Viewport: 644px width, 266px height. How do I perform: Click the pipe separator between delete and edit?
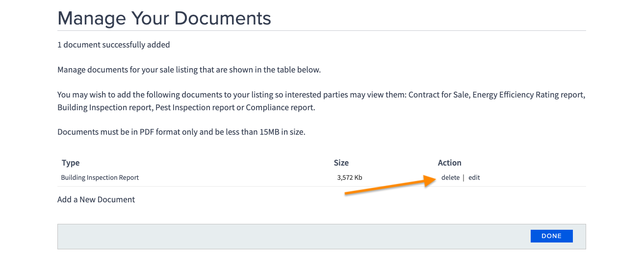[464, 177]
